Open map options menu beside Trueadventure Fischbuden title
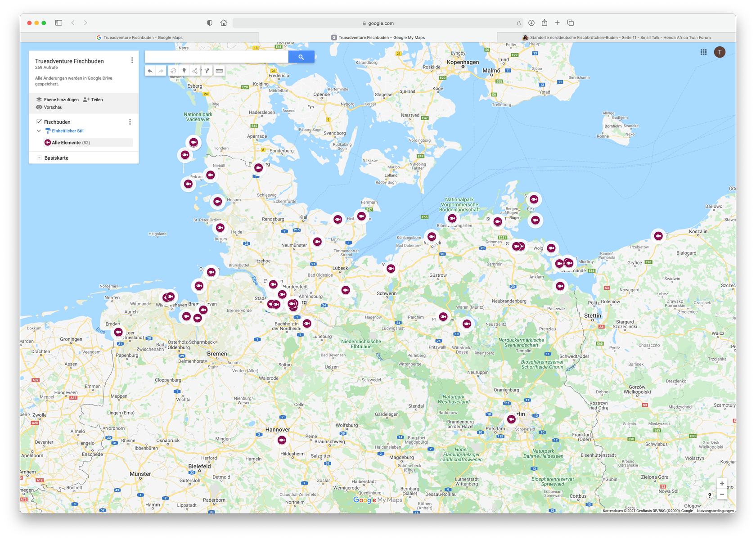Viewport: 756px width, 540px height. 132,60
